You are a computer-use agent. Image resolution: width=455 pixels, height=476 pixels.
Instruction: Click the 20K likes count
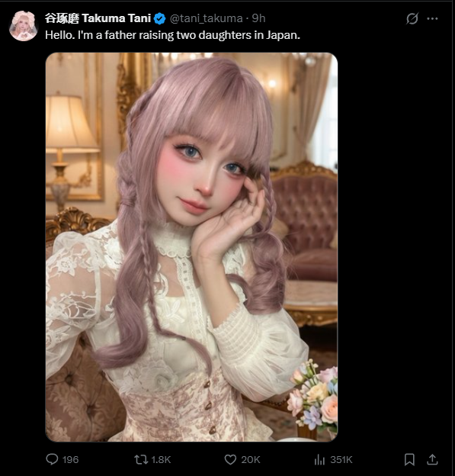pos(251,460)
